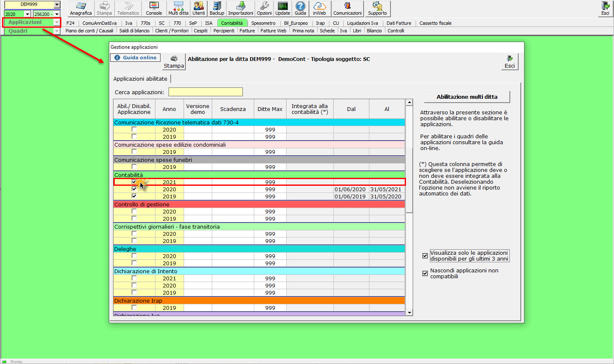
Task: Enable Deleghe 2020 application checkbox
Action: [x=134, y=256]
